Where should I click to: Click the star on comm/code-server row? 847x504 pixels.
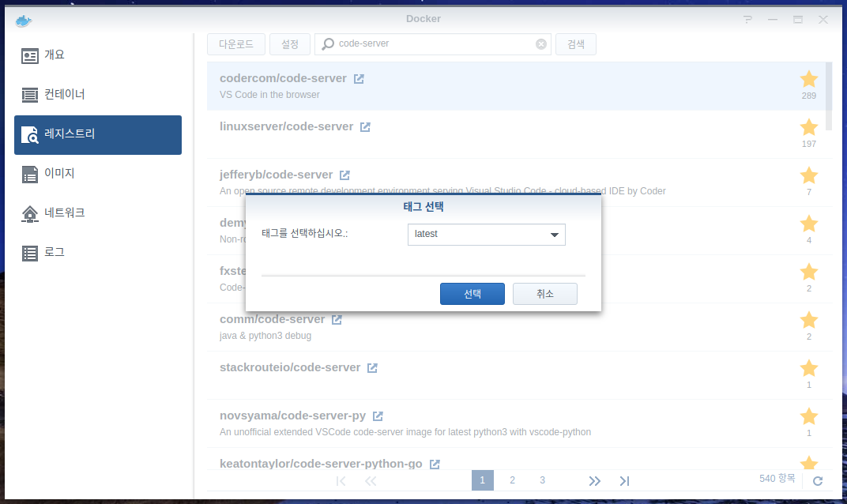coord(808,320)
